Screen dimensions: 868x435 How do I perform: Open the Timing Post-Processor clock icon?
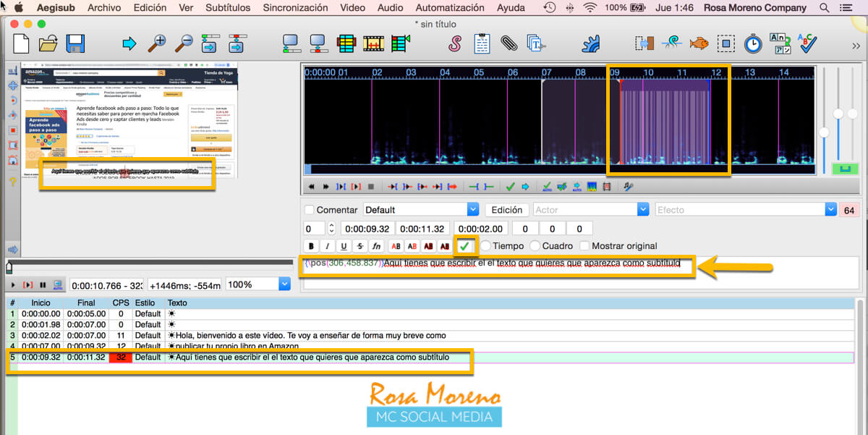pos(754,43)
